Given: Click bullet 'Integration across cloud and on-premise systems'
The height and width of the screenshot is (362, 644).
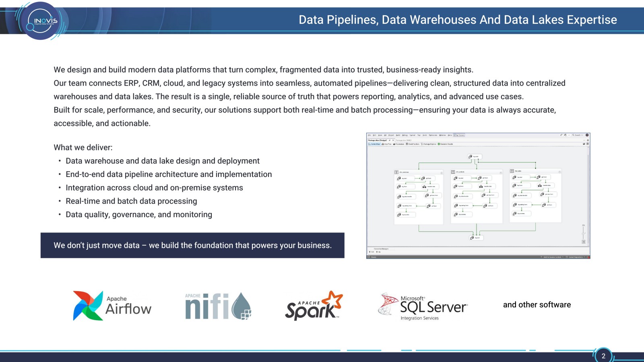Looking at the screenshot, I should coord(154,188).
